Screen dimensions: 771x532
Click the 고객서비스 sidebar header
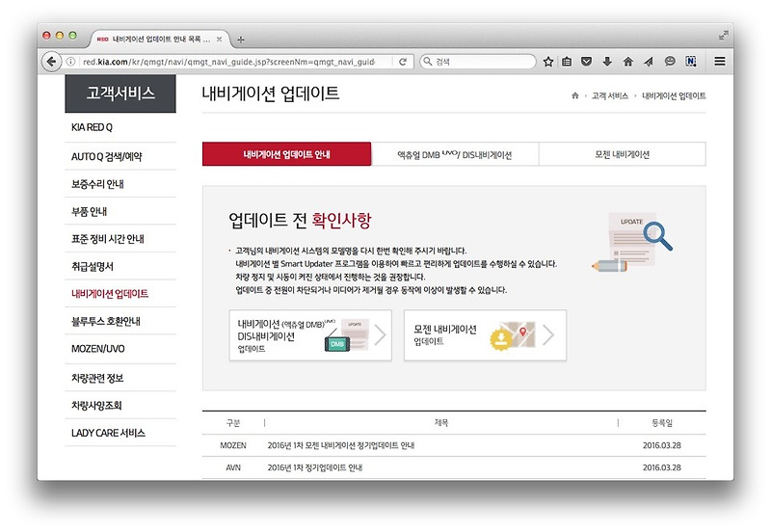pyautogui.click(x=120, y=93)
